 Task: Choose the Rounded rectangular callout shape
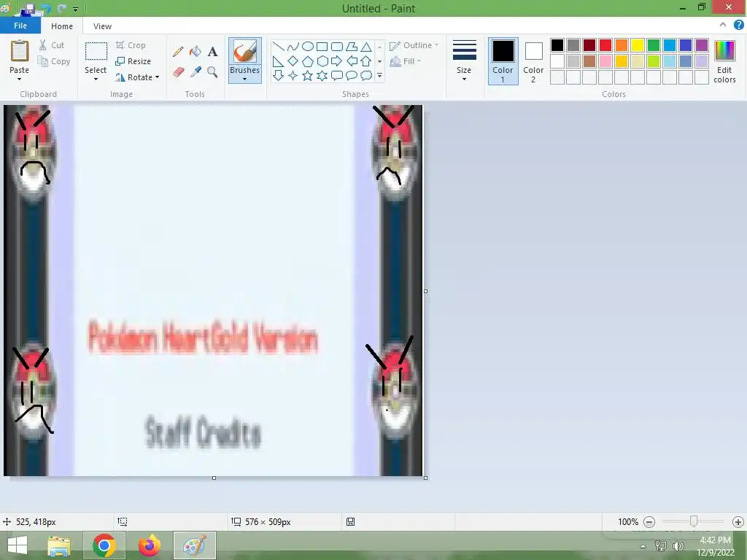pos(337,75)
